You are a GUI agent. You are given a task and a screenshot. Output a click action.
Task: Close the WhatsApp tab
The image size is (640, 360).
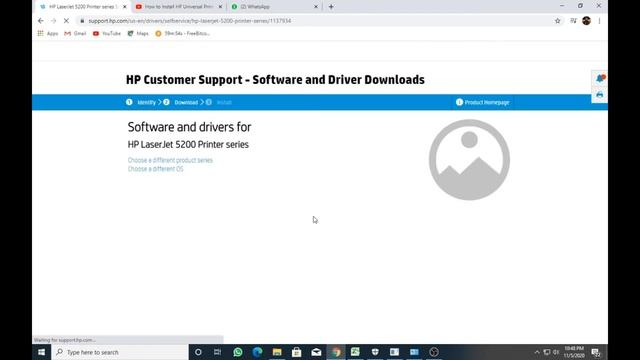pos(316,7)
